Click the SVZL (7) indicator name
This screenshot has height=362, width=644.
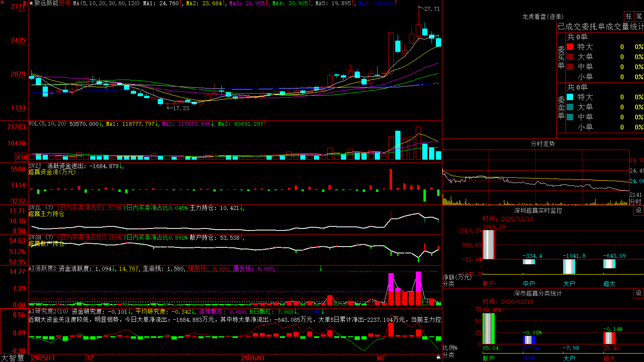coord(41,208)
